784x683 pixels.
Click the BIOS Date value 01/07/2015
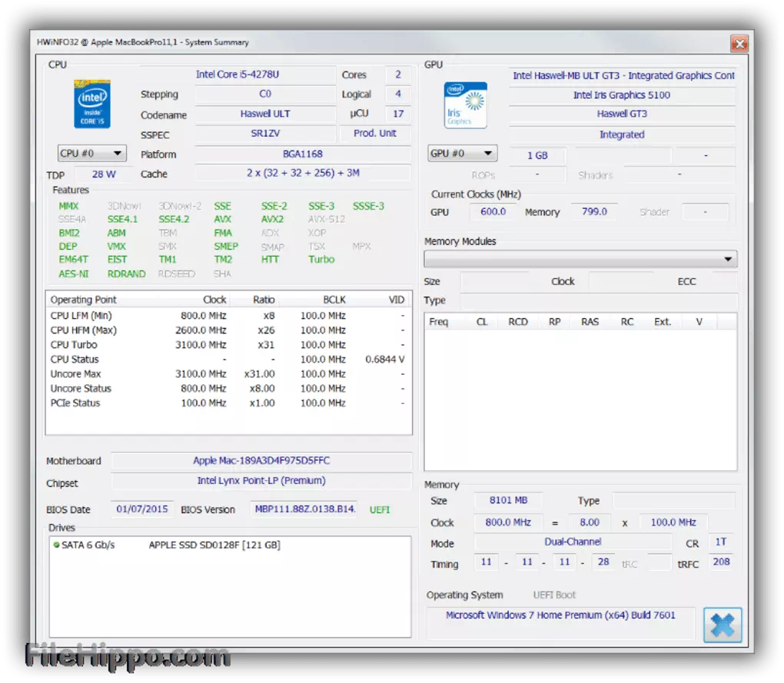pyautogui.click(x=142, y=509)
